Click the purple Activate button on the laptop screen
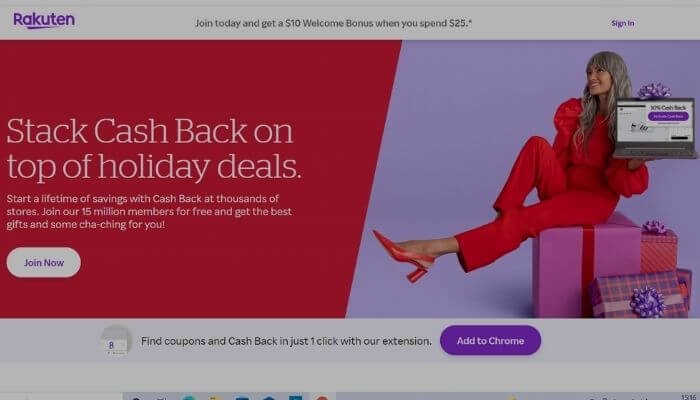This screenshot has width=700, height=400. (668, 117)
